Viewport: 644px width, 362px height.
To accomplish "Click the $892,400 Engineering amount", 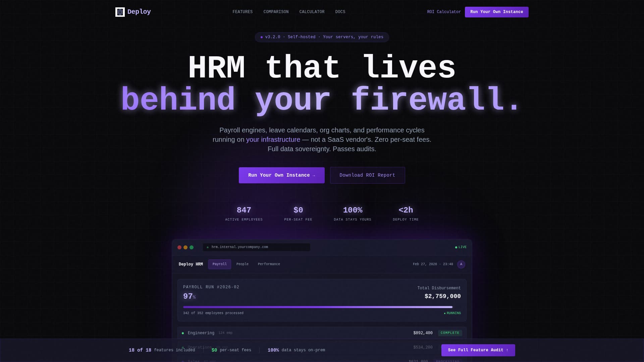I will tap(423, 333).
